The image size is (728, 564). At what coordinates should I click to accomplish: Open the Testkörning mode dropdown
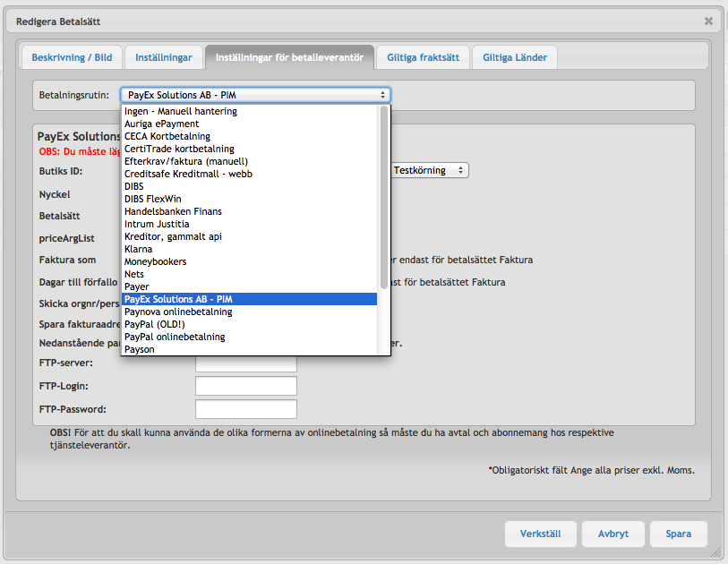coord(429,170)
